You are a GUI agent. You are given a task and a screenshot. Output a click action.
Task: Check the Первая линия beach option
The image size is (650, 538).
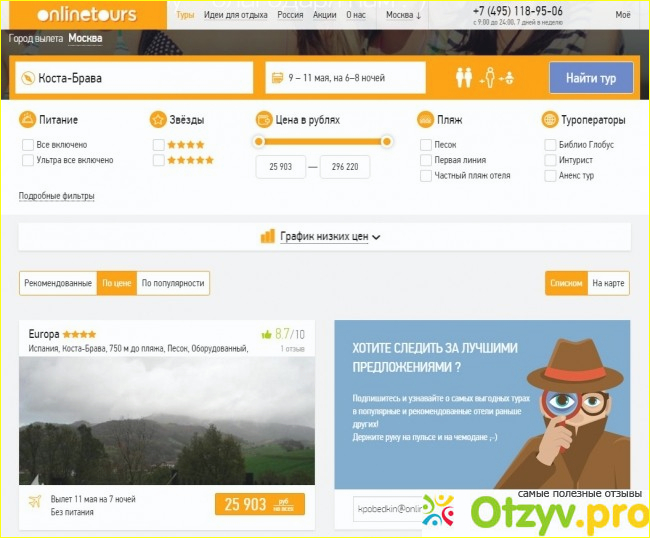click(x=426, y=160)
